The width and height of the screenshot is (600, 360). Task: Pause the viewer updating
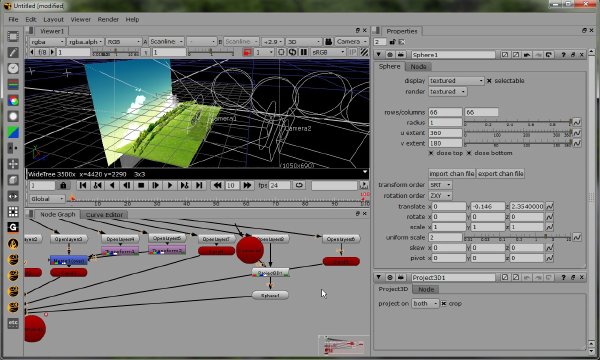[304, 52]
